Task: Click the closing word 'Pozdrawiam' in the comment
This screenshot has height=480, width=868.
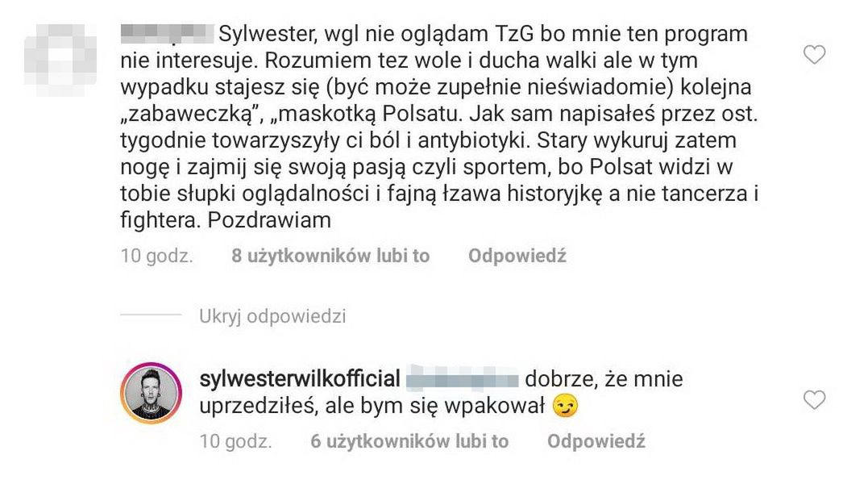Action: (x=269, y=220)
